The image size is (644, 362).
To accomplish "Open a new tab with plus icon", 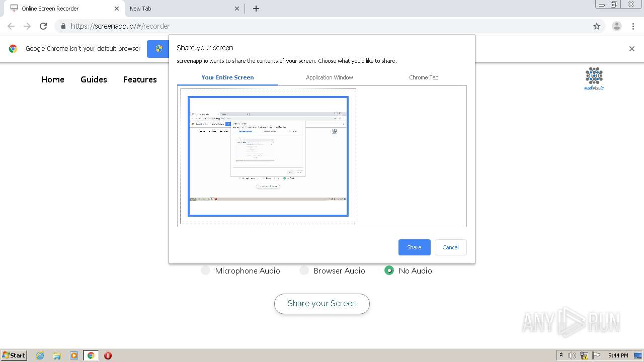I will (x=256, y=9).
